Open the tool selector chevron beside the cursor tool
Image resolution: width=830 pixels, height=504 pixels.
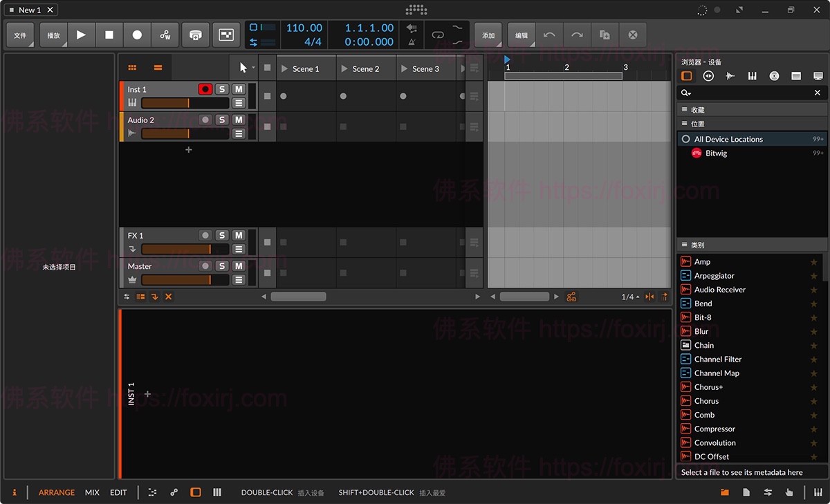click(253, 67)
